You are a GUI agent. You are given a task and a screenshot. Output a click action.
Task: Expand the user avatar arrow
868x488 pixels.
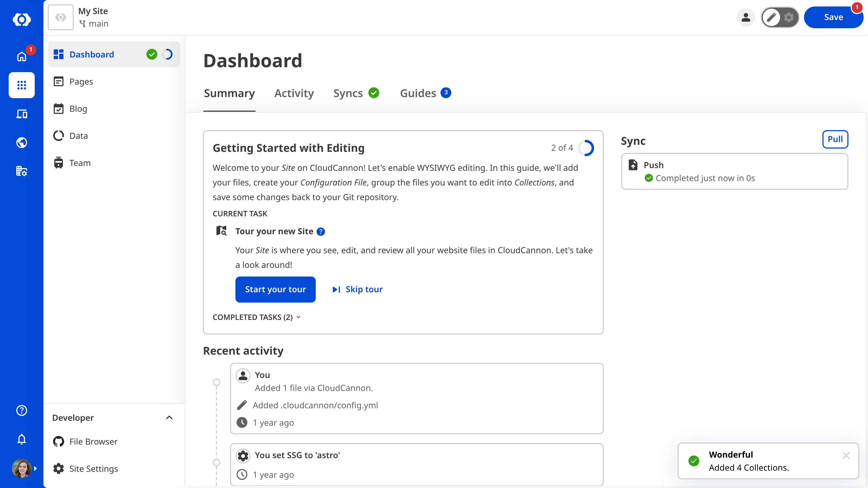point(35,468)
